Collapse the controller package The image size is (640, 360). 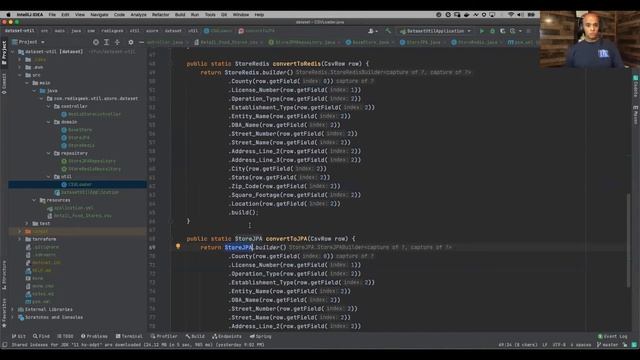click(x=49, y=106)
